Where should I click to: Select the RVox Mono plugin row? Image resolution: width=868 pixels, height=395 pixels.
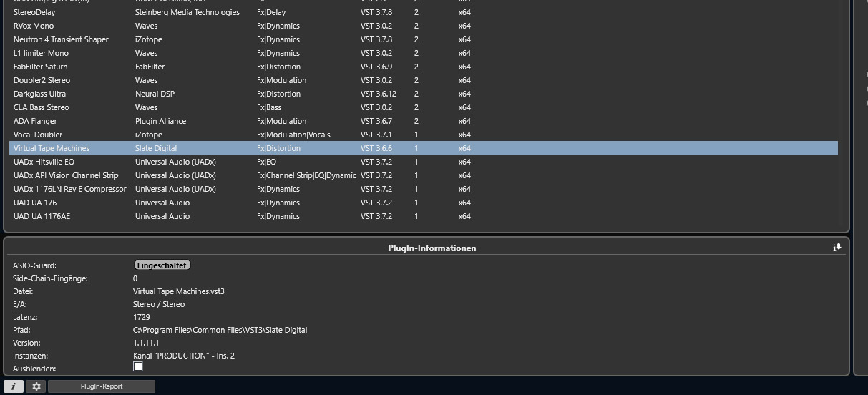click(x=424, y=26)
